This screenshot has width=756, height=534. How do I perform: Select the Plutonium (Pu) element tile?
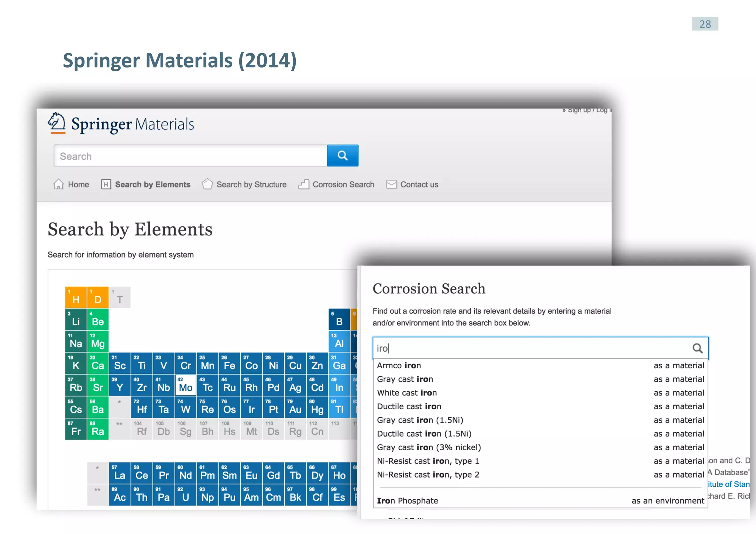tap(229, 495)
